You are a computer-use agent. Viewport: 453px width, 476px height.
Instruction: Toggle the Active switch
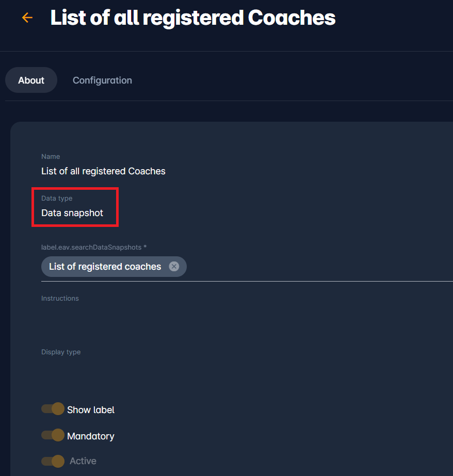coord(53,461)
